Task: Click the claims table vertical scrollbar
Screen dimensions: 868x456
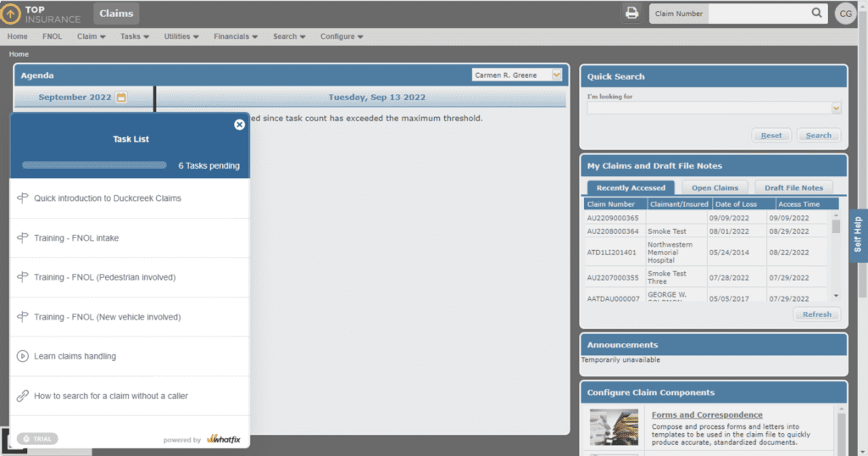Action: click(x=836, y=226)
